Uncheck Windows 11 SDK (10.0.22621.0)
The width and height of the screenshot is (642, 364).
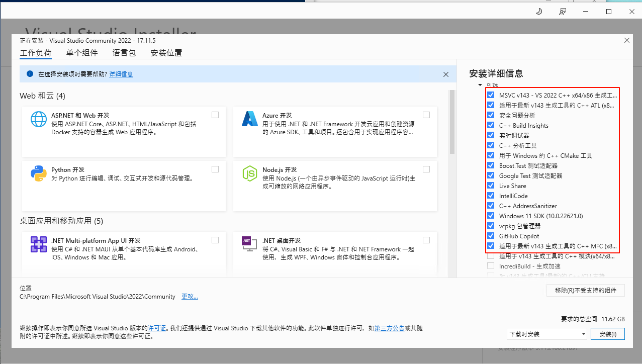tap(491, 216)
